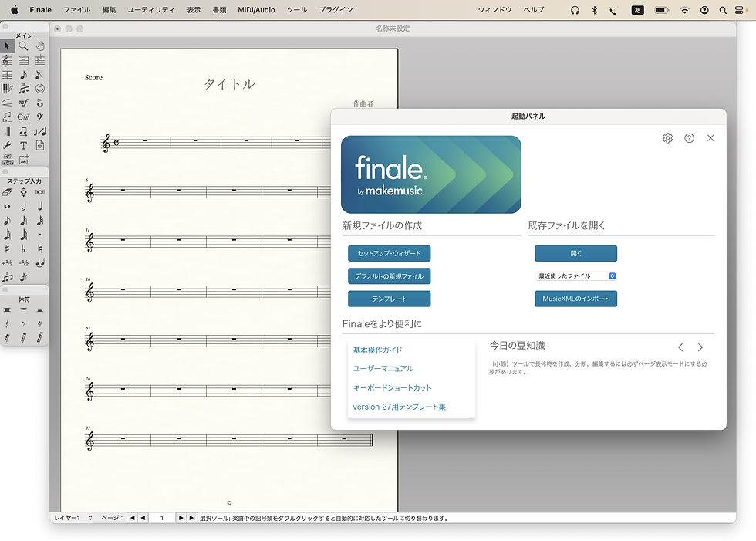
Task: Jump to the first page button
Action: 132,518
